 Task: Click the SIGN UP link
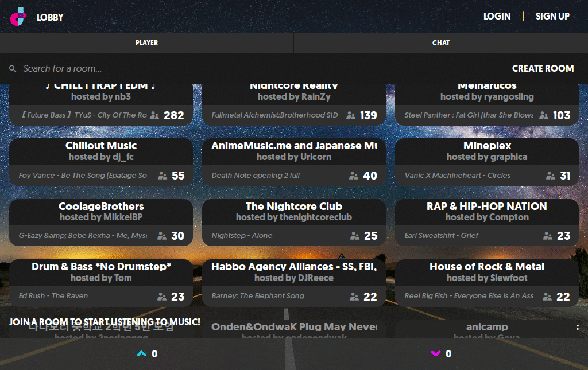point(552,17)
